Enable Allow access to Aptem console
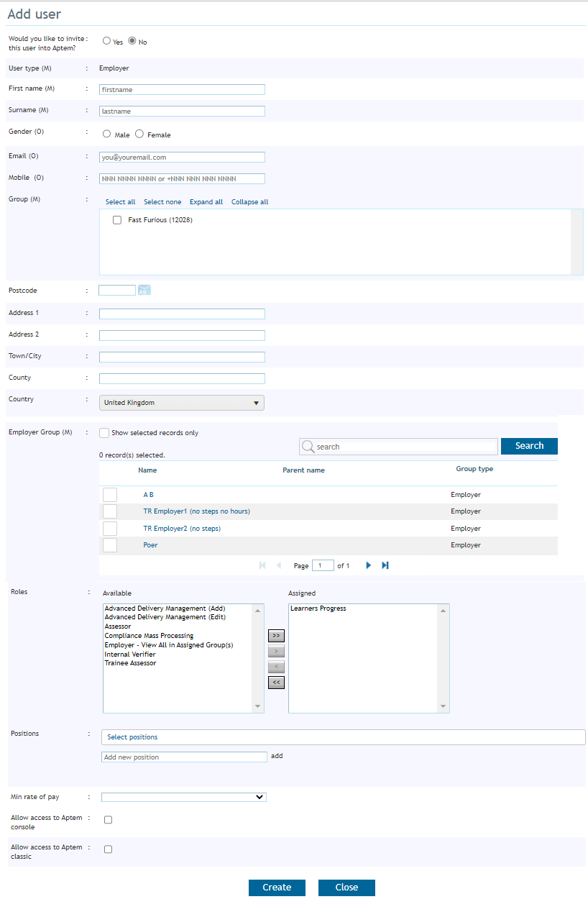This screenshot has height=912, width=588. [x=108, y=819]
